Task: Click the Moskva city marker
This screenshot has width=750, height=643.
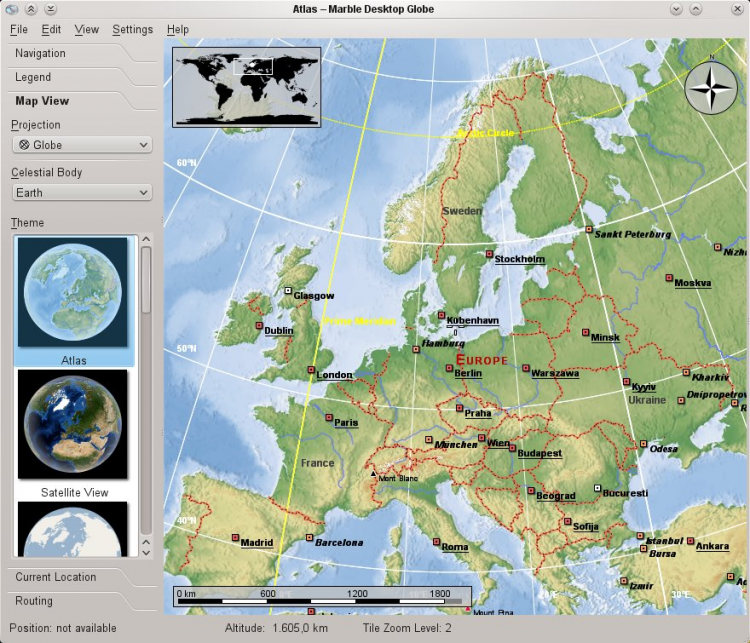Action: 669,277
